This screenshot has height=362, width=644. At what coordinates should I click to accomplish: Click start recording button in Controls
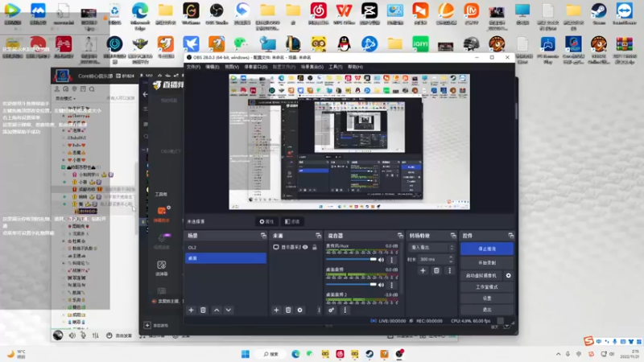pyautogui.click(x=487, y=263)
